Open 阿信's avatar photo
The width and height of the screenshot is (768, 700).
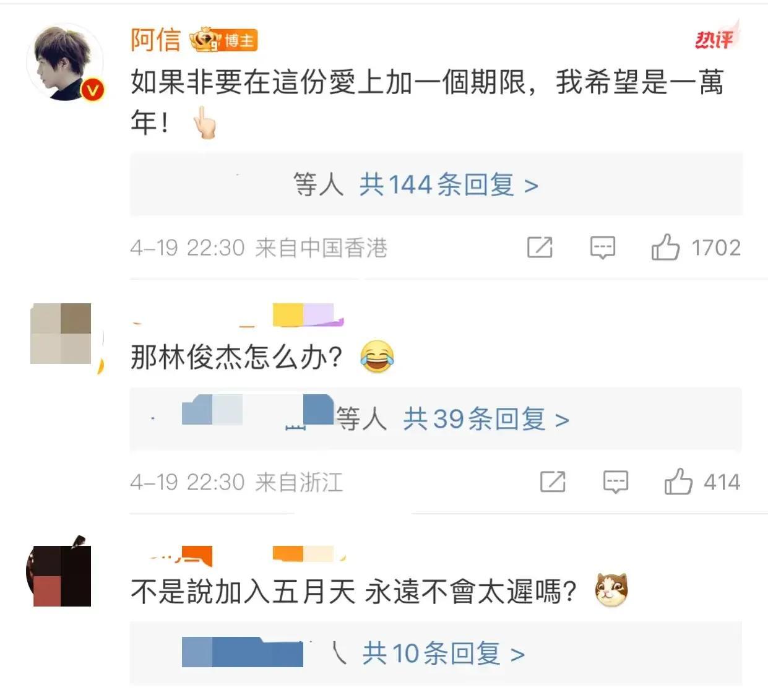[x=65, y=63]
